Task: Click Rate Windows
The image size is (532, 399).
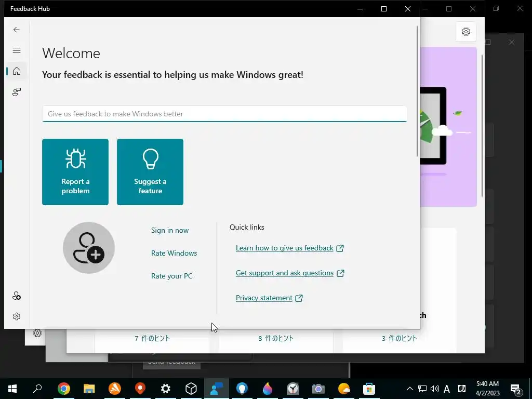Action: [x=174, y=253]
